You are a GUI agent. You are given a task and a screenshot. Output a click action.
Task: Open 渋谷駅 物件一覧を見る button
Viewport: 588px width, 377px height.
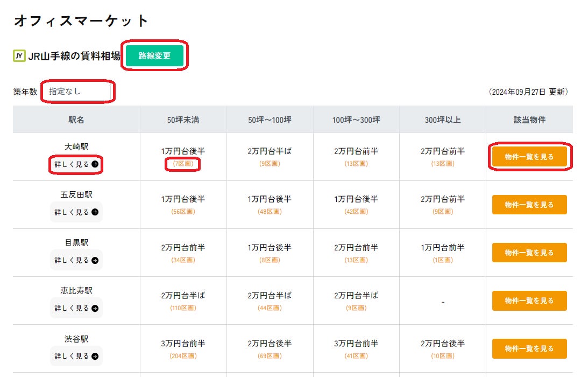click(x=529, y=348)
